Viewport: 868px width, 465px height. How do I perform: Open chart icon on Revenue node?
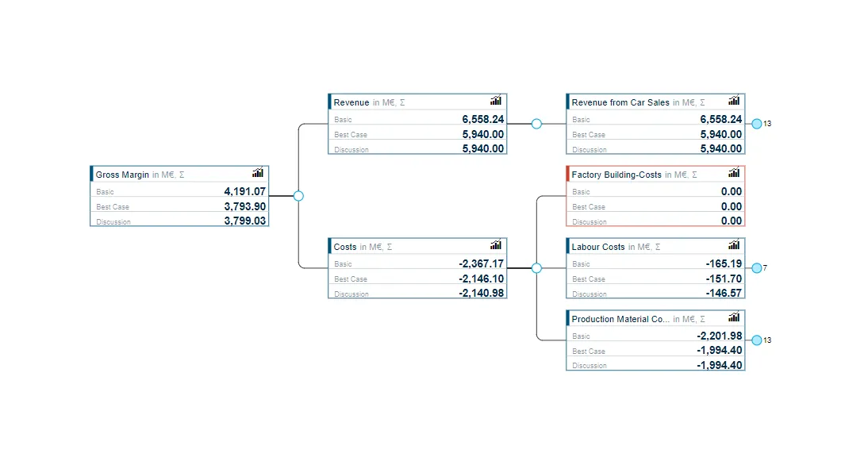[496, 100]
